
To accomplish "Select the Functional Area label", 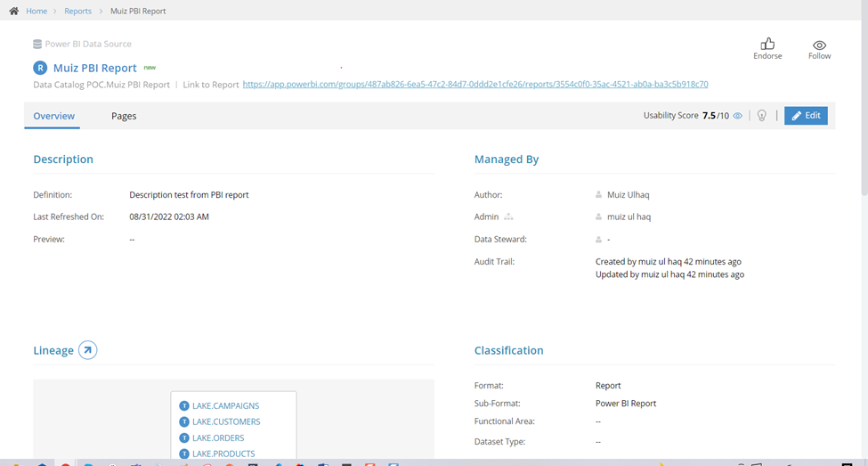I will click(504, 421).
